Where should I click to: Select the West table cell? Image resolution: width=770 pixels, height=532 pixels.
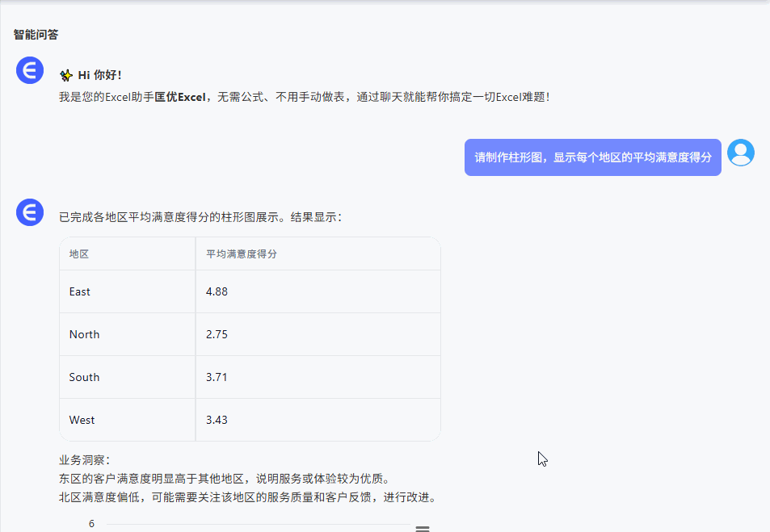(128, 420)
